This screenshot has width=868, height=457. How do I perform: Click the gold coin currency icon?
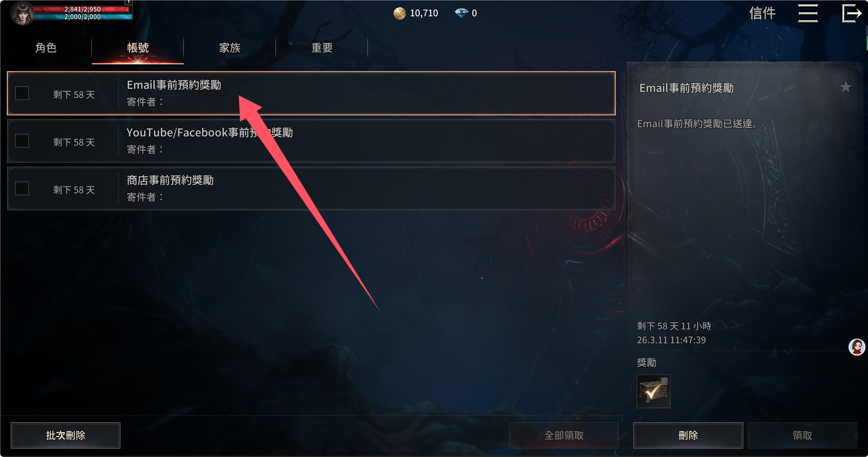click(x=399, y=13)
